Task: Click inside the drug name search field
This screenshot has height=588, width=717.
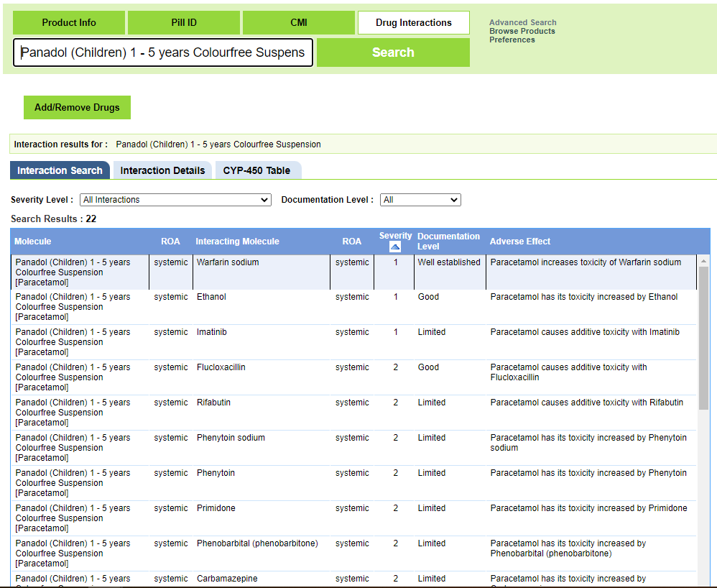Action: tap(162, 52)
